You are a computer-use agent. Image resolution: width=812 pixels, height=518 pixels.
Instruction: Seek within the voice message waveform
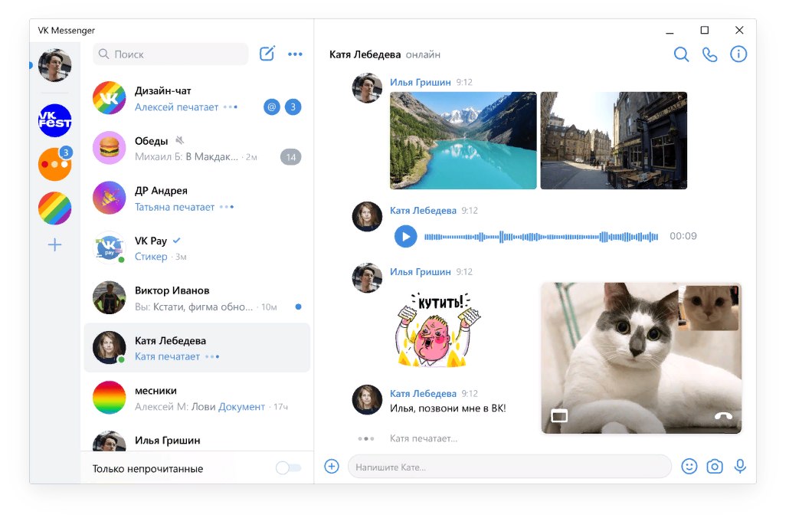(541, 237)
